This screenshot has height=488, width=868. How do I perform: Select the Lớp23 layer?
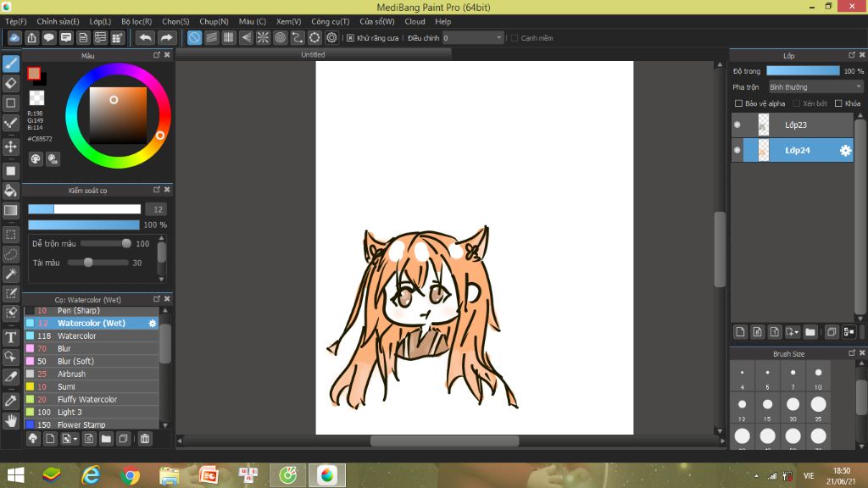pyautogui.click(x=793, y=125)
